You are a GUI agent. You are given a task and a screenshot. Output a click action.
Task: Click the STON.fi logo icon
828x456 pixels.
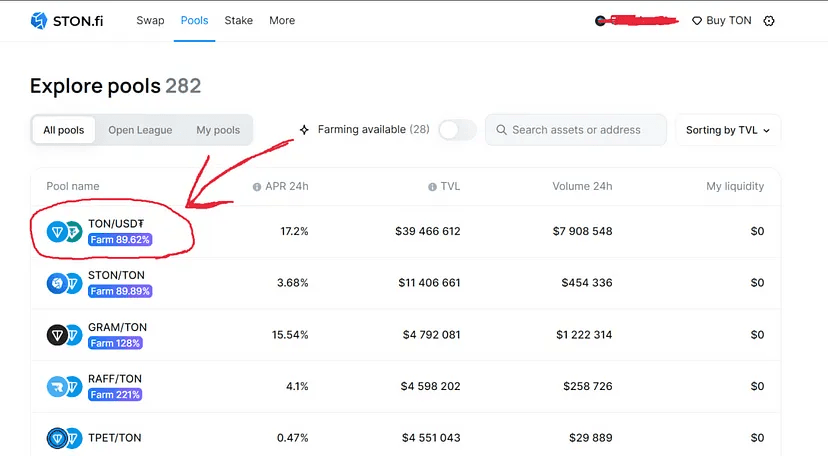tap(39, 21)
